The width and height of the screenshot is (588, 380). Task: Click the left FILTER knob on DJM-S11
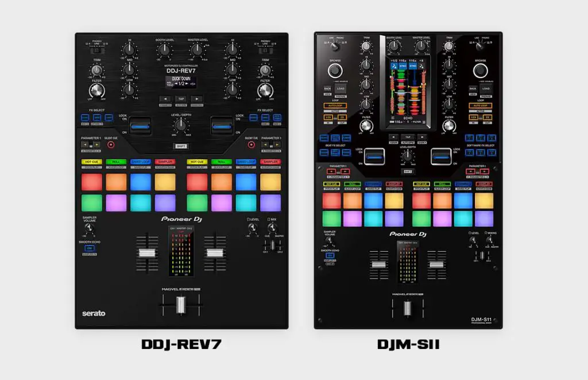tap(366, 126)
